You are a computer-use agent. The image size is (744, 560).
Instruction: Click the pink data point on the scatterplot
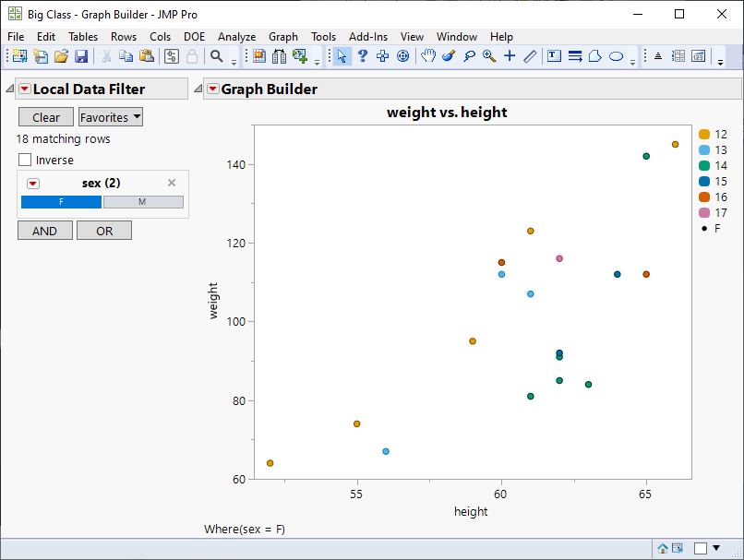click(x=559, y=258)
